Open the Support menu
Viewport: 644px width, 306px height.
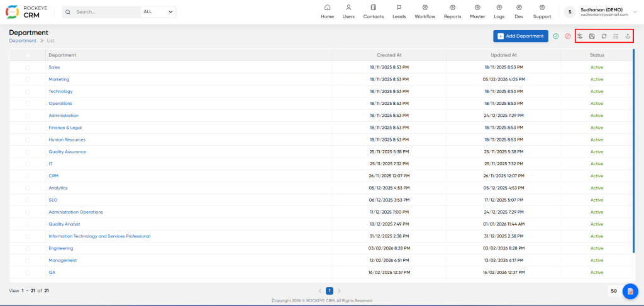(x=542, y=12)
